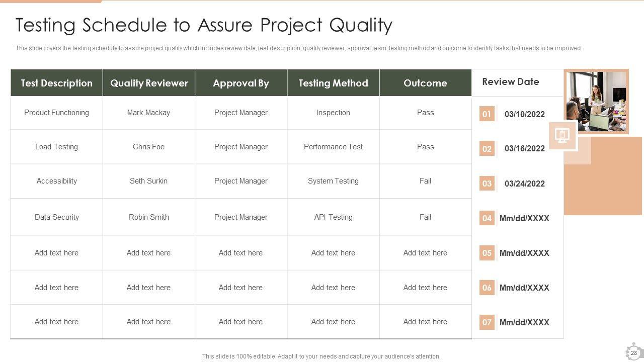644x362 pixels.
Task: Click the Performance Test cell
Action: (x=333, y=147)
